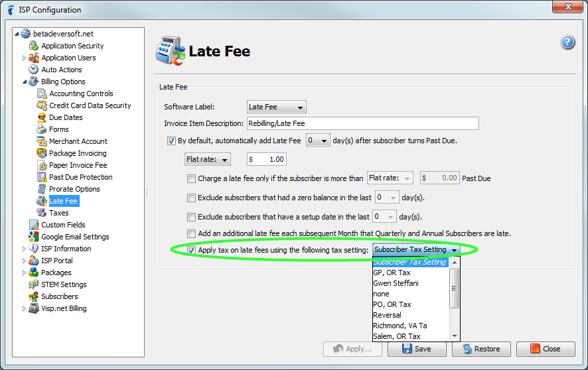Click the Package Invoicing icon
The image size is (588, 370).
point(42,153)
